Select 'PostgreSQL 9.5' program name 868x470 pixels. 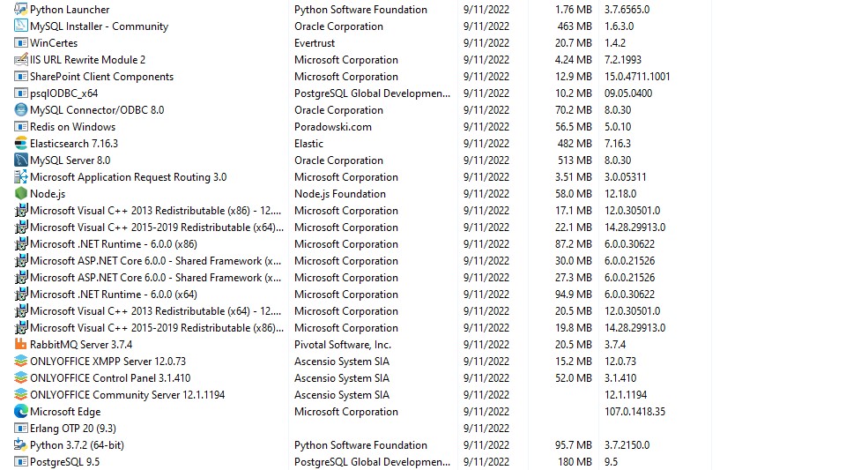[x=64, y=462]
